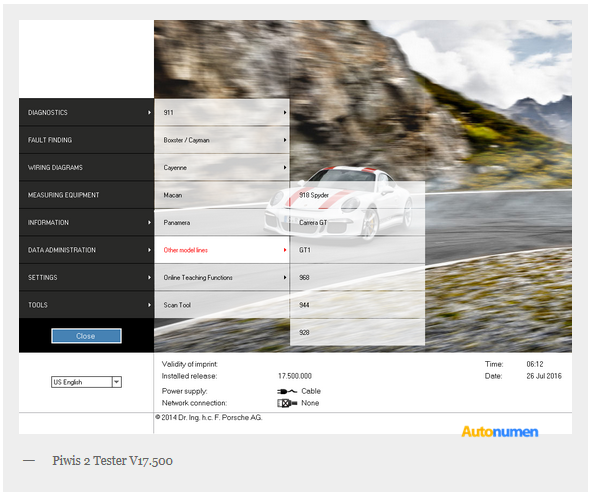
Task: Pick the GT1 model entry
Action: point(358,250)
